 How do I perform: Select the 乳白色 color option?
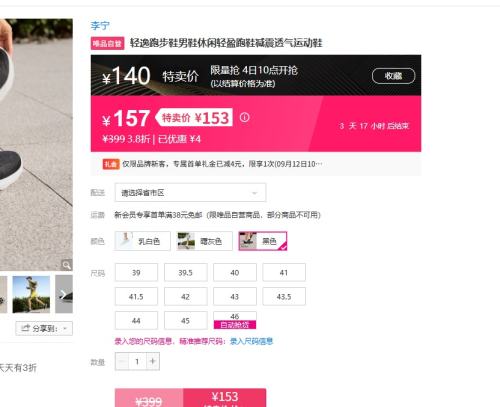[x=143, y=241]
